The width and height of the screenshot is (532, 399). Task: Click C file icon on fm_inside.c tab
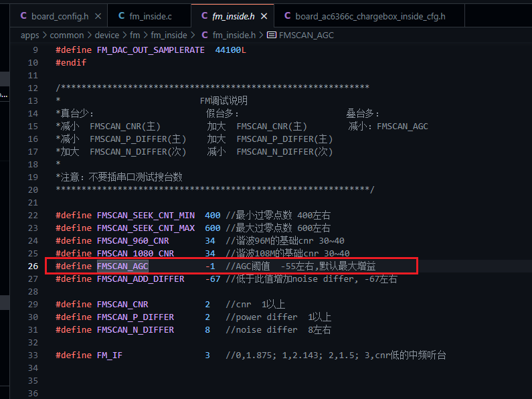122,15
